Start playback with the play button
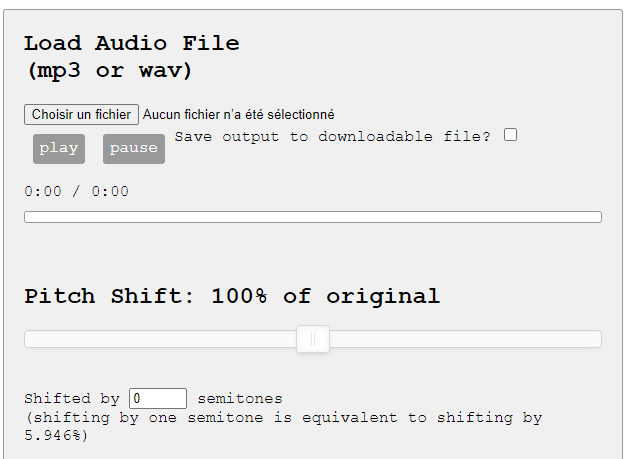 point(59,148)
